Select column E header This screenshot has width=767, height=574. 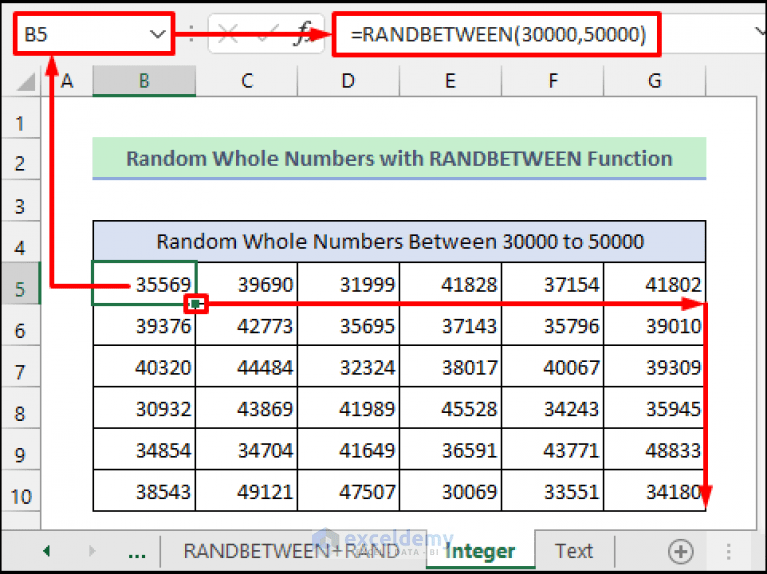tap(451, 81)
